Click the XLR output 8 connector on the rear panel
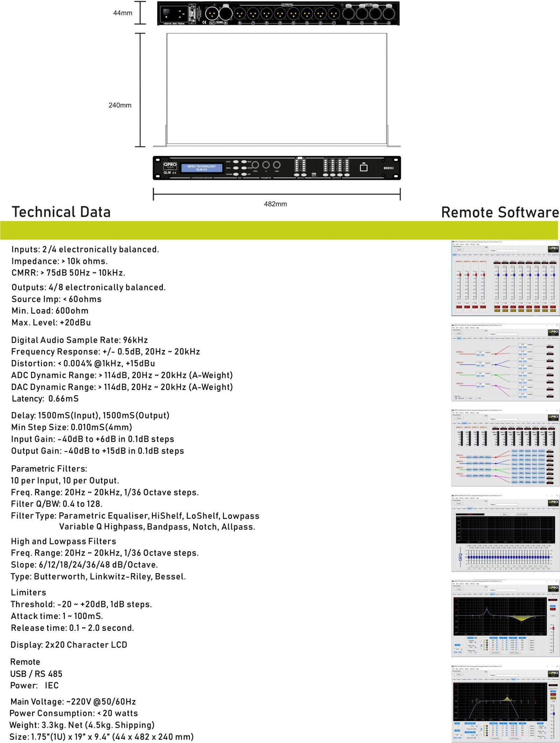This screenshot has width=560, height=743. coord(239,14)
